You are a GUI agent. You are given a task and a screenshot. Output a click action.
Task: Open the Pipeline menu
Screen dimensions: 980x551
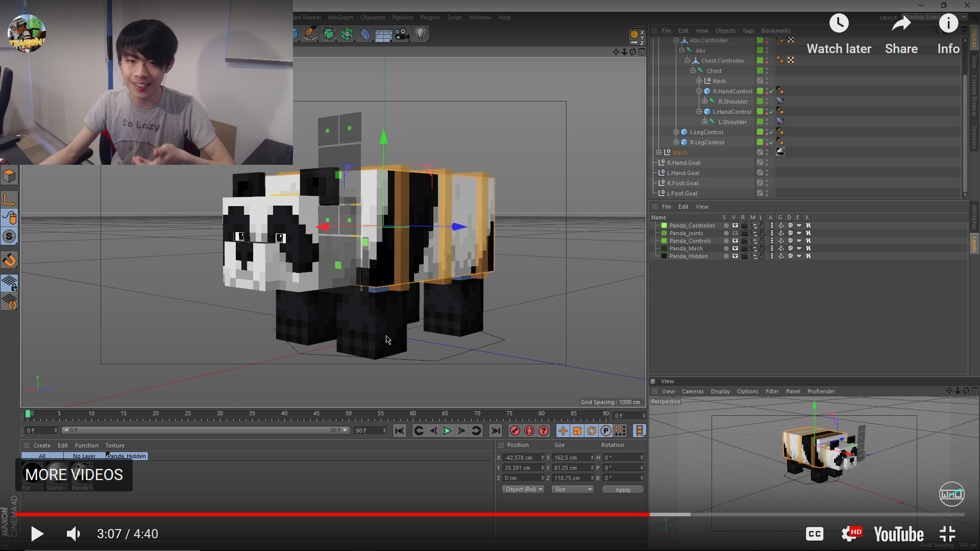(403, 17)
